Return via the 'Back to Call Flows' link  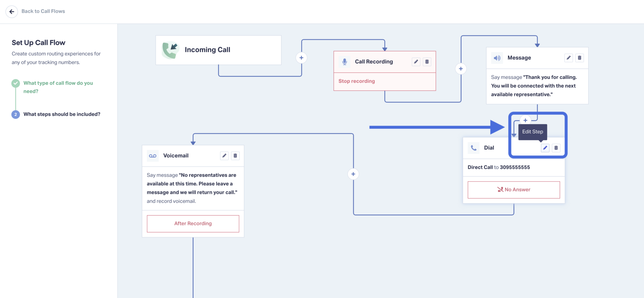click(43, 11)
